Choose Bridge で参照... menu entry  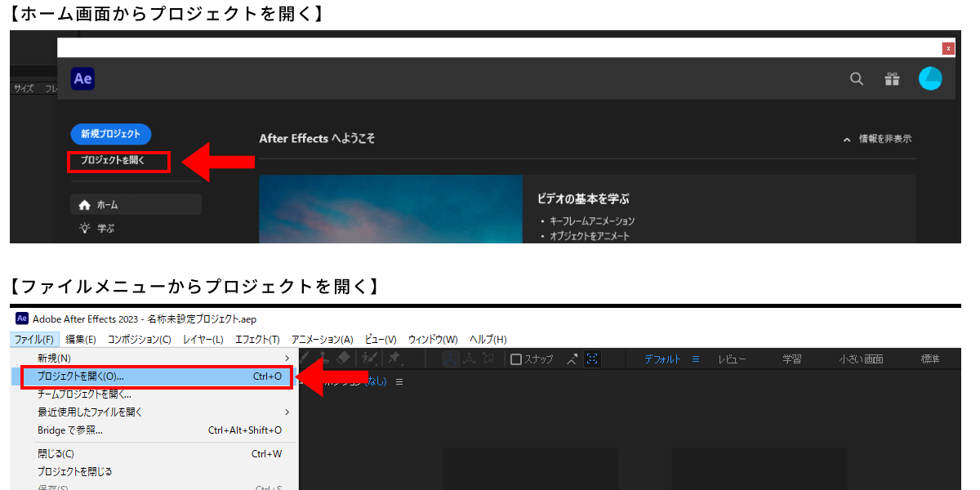pyautogui.click(x=154, y=430)
